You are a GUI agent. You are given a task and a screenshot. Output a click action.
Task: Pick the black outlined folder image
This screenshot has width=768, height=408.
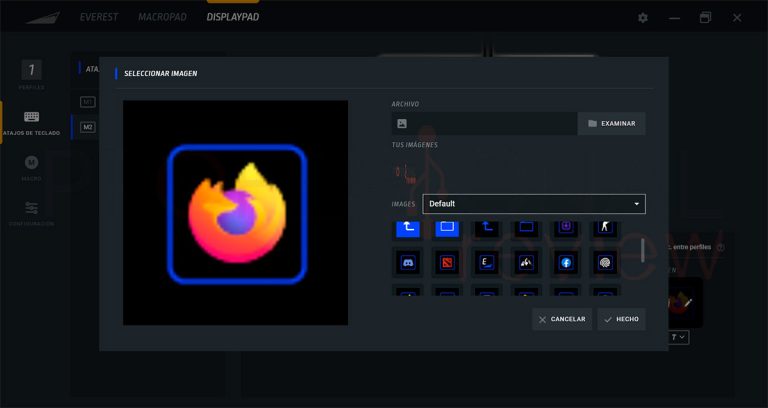click(x=527, y=229)
